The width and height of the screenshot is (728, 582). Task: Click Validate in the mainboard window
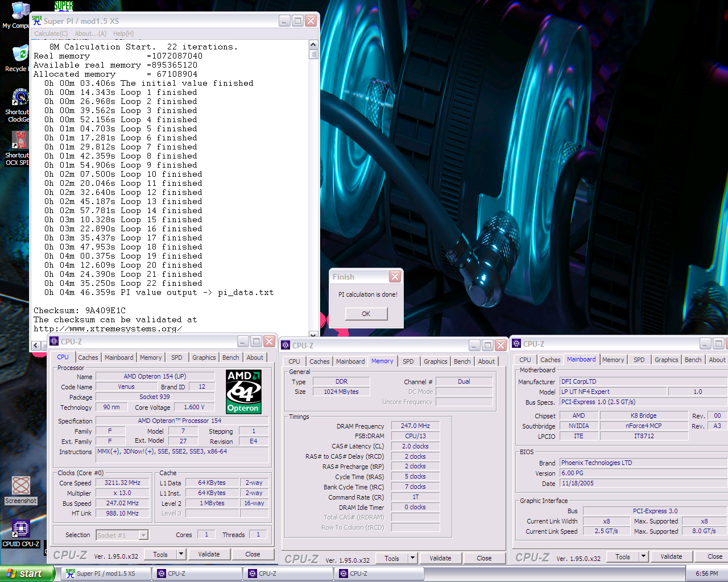pyautogui.click(x=671, y=556)
